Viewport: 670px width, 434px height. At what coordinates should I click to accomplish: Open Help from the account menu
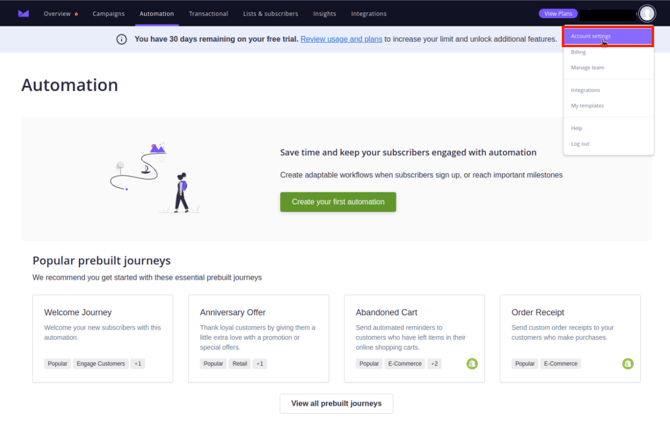[x=576, y=128]
